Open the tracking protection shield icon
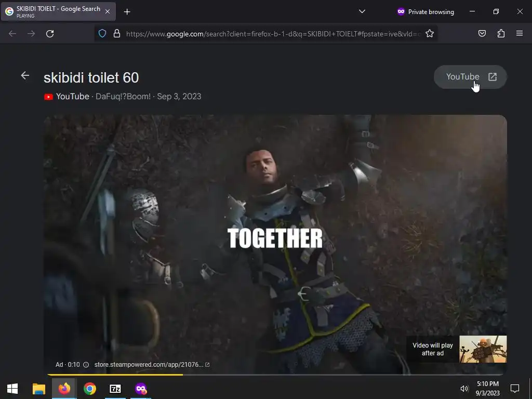The image size is (532, 399). point(102,34)
